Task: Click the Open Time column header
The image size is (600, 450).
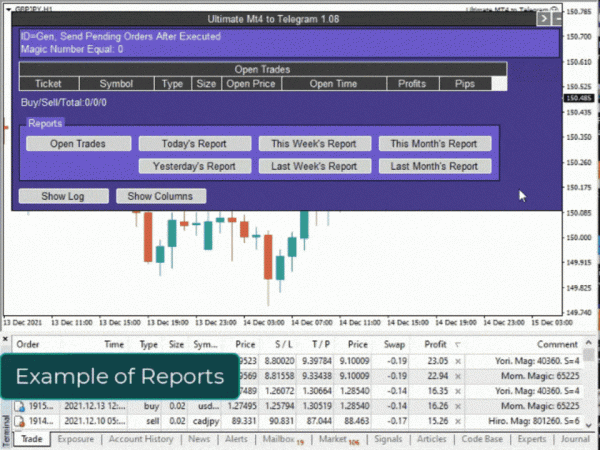Action: click(x=334, y=84)
